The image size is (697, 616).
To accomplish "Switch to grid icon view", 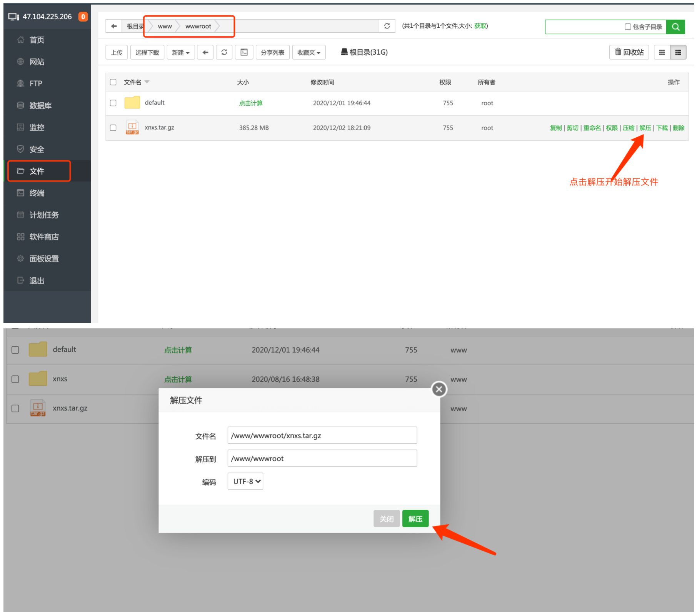I will (x=662, y=52).
